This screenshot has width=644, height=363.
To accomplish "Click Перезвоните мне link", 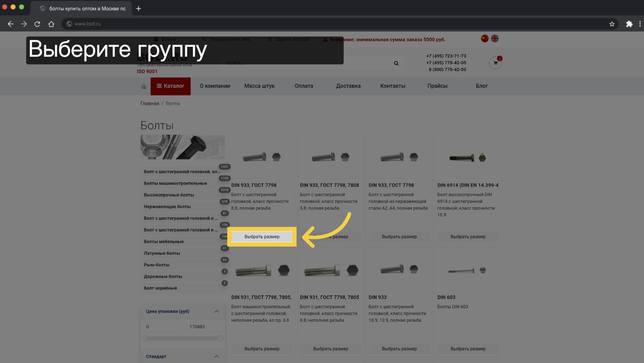I will (227, 39).
